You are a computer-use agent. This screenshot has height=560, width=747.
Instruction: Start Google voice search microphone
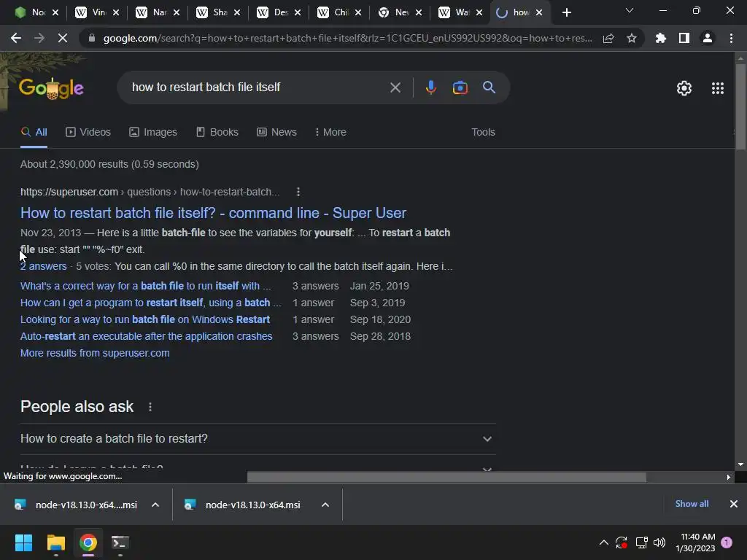[x=430, y=87]
